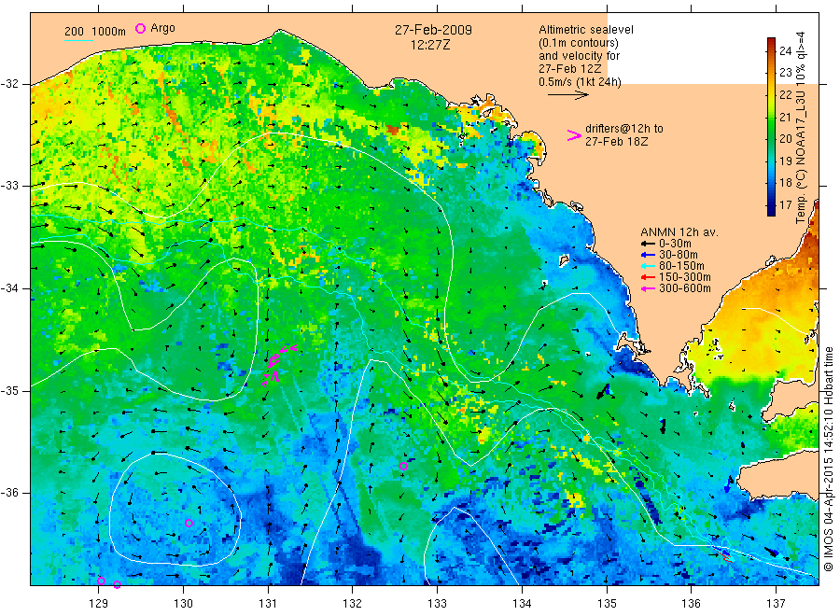This screenshot has width=840, height=616.
Task: Click the IMOS copyright timestamp text
Action: [829, 458]
